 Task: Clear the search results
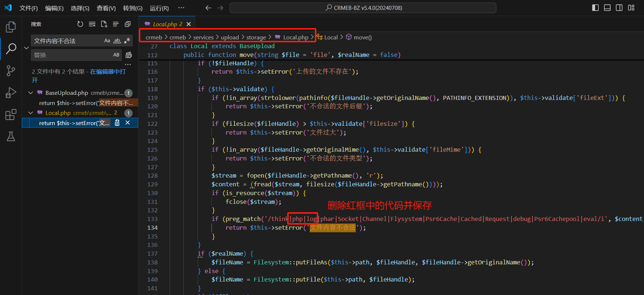click(x=92, y=24)
